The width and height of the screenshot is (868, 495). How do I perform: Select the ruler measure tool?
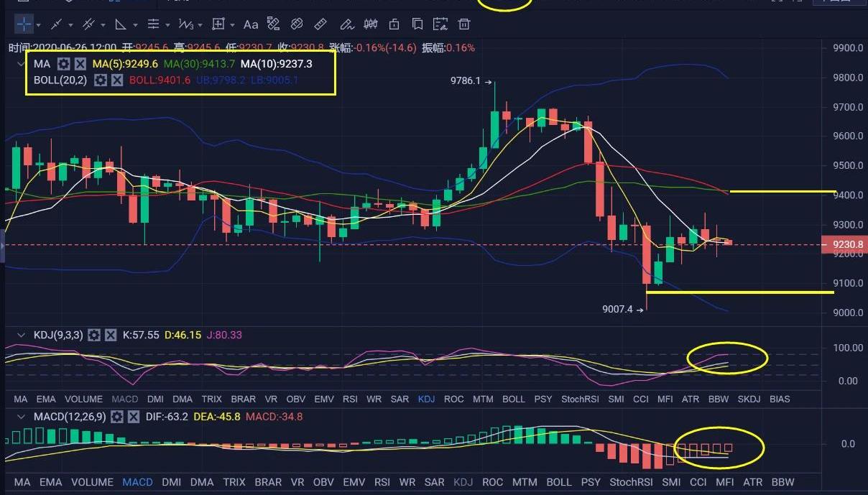coord(321,24)
